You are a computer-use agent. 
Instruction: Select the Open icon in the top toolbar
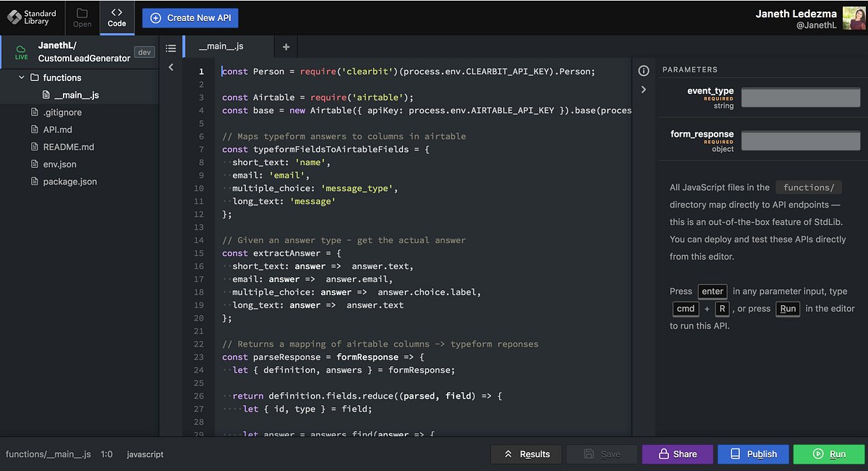click(82, 17)
